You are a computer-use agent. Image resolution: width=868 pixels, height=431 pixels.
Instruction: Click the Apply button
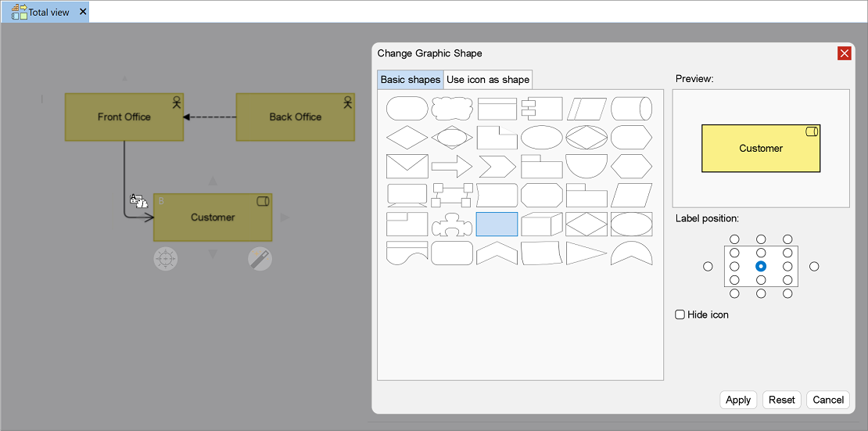click(738, 400)
